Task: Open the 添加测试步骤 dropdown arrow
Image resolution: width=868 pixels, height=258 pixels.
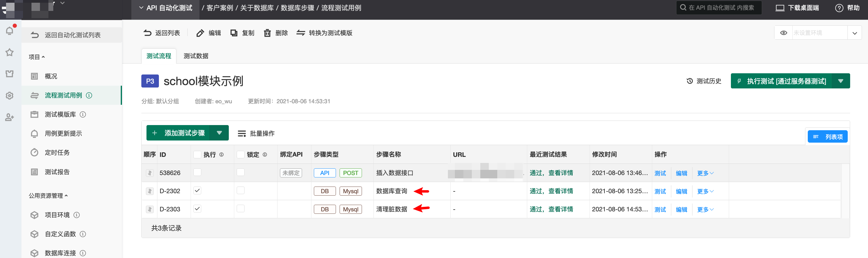Action: 219,133
